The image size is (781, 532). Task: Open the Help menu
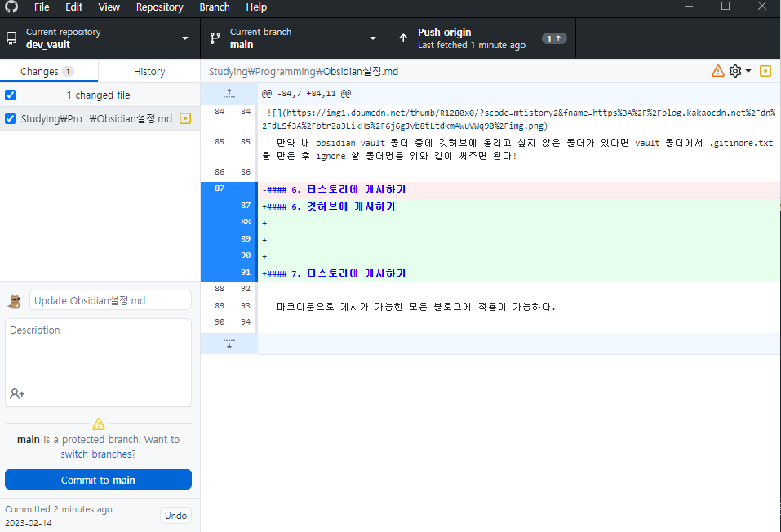click(256, 7)
